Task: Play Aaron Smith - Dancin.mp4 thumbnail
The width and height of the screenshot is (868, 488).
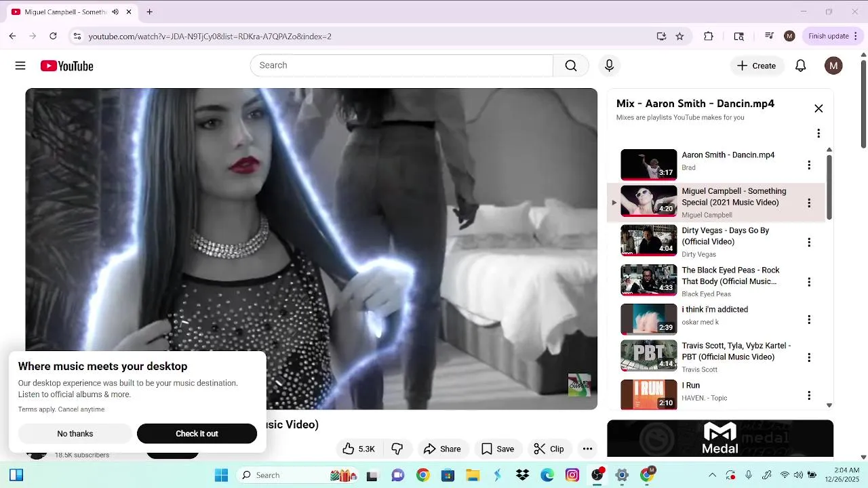Action: [x=648, y=165]
